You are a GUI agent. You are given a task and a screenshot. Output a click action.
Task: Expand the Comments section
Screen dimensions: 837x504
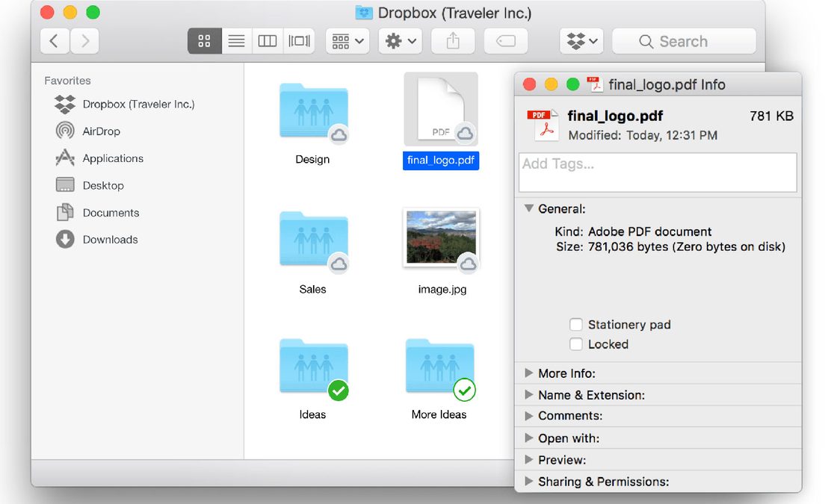tap(529, 415)
